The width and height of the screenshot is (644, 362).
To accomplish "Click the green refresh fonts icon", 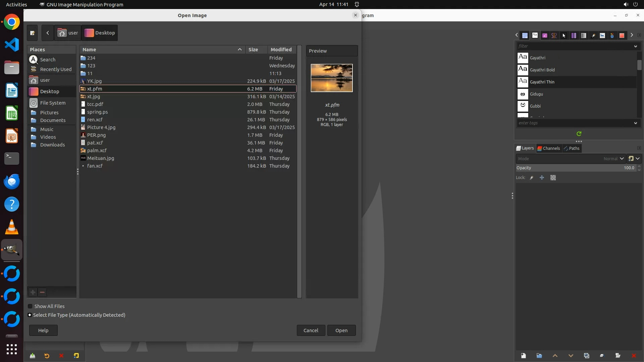I will point(579,134).
